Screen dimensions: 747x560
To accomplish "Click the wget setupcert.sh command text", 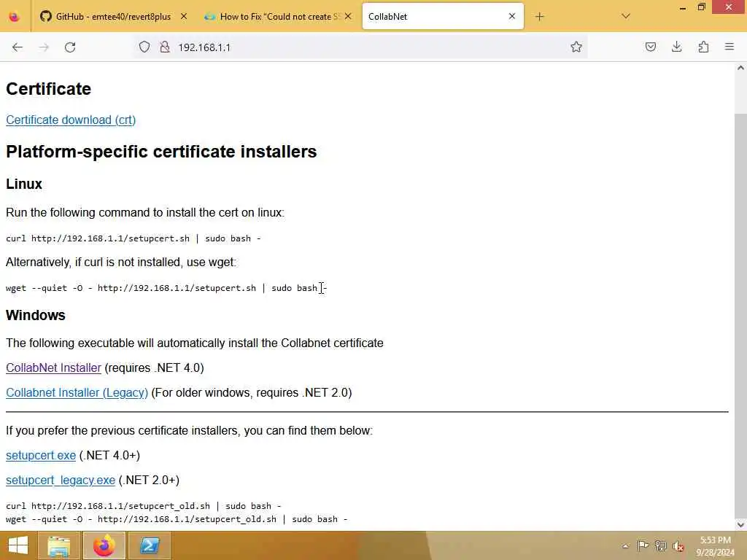I will click(x=166, y=288).
